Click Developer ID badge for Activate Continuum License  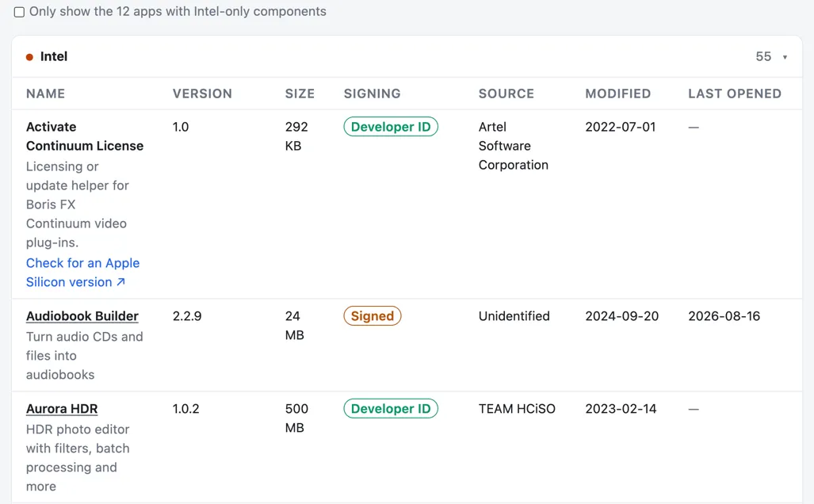tap(391, 127)
